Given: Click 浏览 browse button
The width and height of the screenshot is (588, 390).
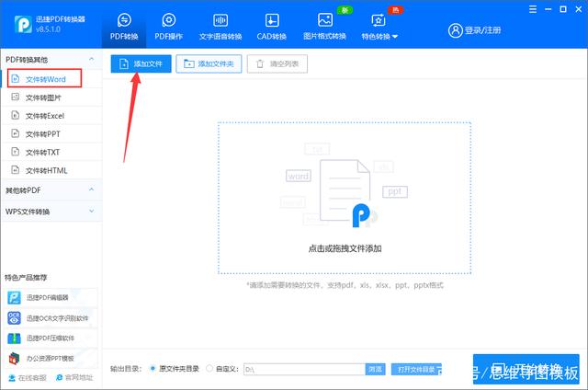Looking at the screenshot, I should pos(376,370).
